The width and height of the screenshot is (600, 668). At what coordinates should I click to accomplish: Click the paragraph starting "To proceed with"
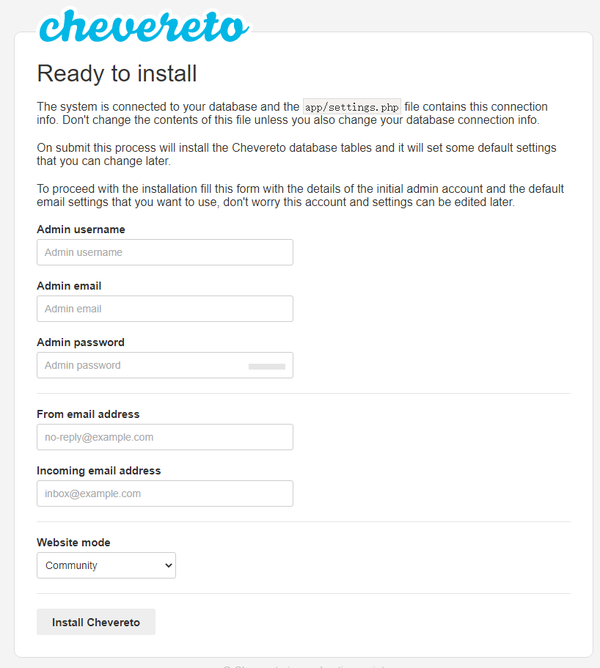click(300, 195)
